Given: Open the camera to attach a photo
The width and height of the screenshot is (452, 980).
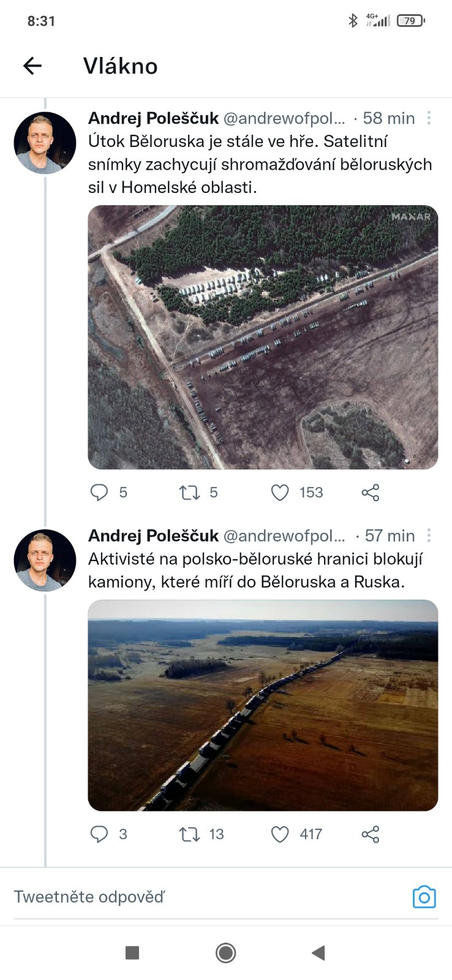Looking at the screenshot, I should [424, 897].
